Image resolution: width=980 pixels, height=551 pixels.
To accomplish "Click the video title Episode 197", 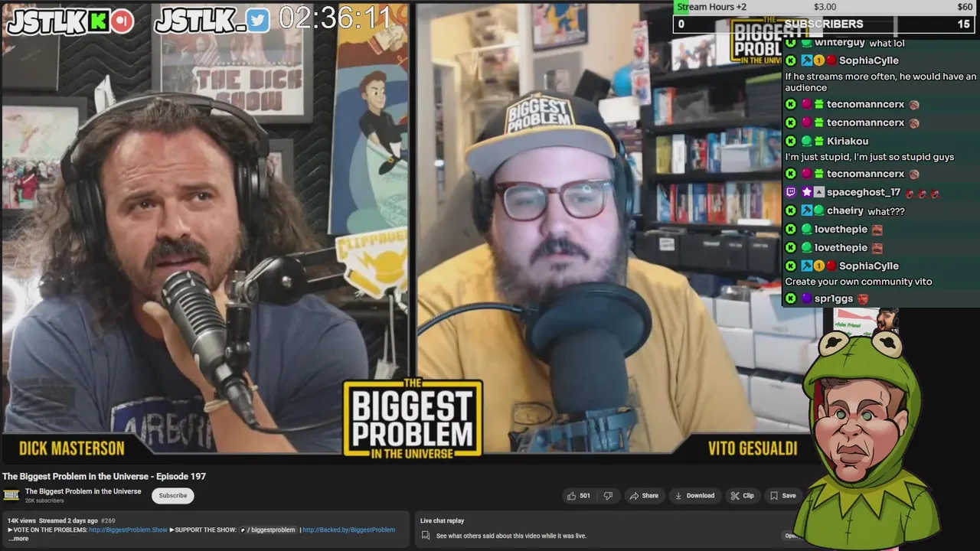I will click(x=104, y=476).
